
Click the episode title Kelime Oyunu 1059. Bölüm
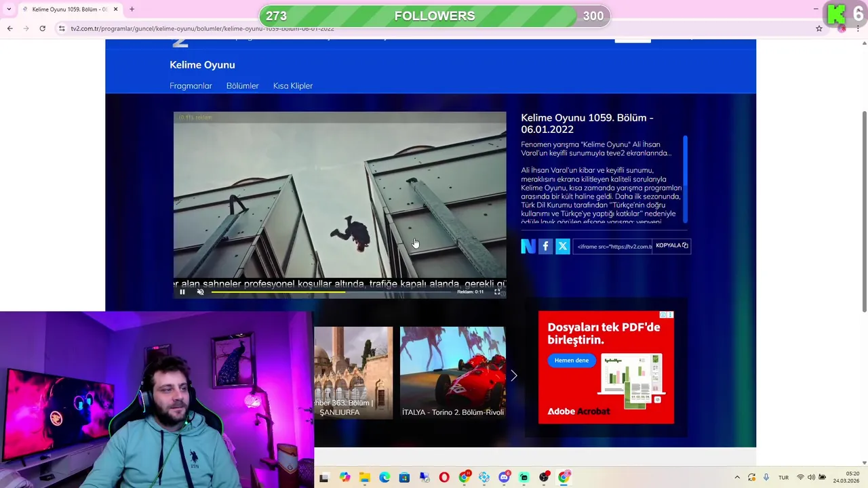tap(587, 123)
